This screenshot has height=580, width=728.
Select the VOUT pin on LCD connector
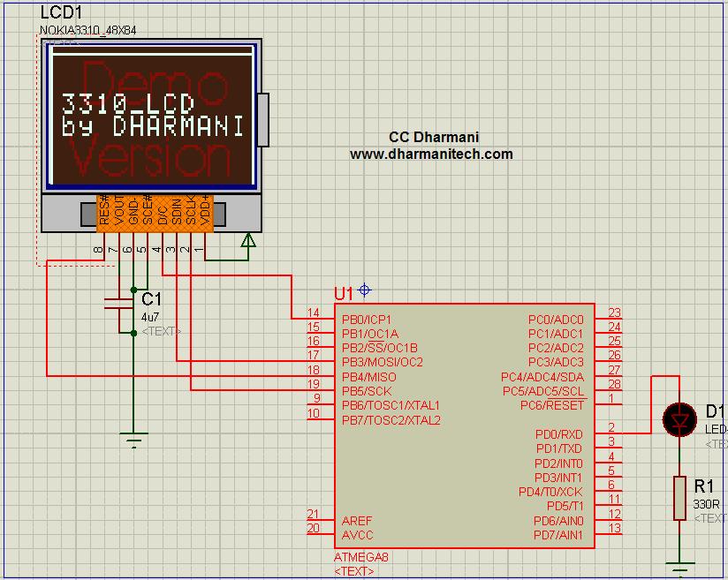[118, 211]
